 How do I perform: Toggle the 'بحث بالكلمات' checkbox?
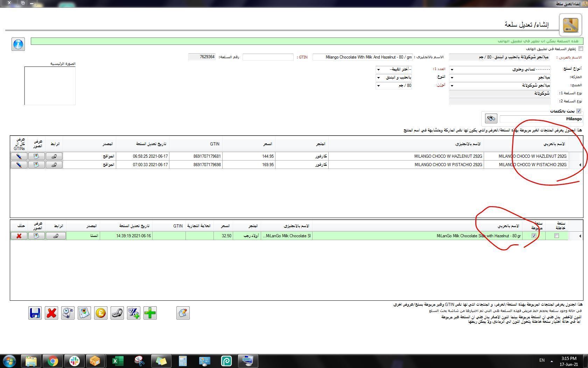point(579,111)
